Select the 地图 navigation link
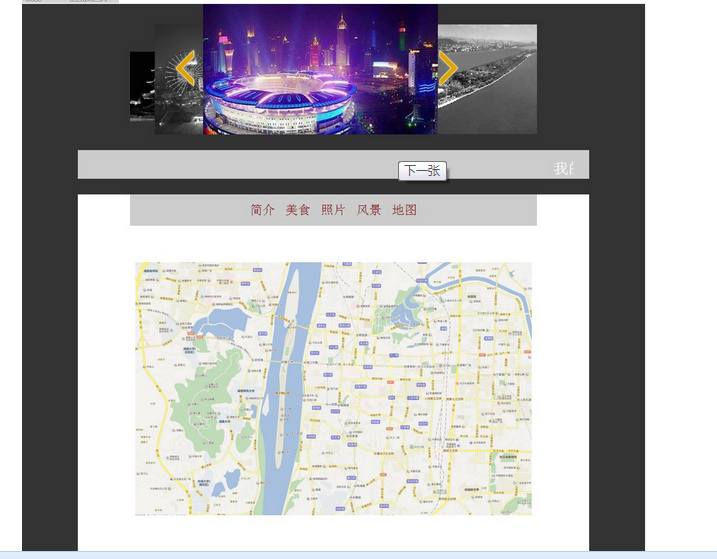This screenshot has width=717, height=559. click(404, 210)
